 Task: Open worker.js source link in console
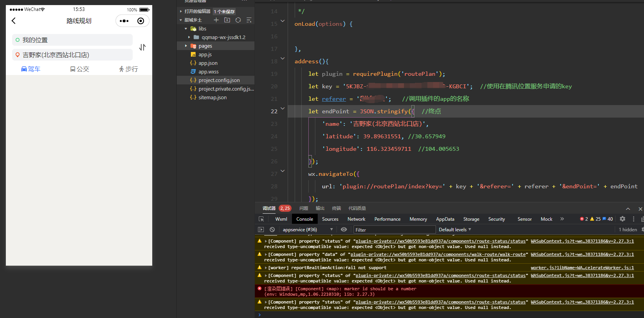[x=582, y=268]
